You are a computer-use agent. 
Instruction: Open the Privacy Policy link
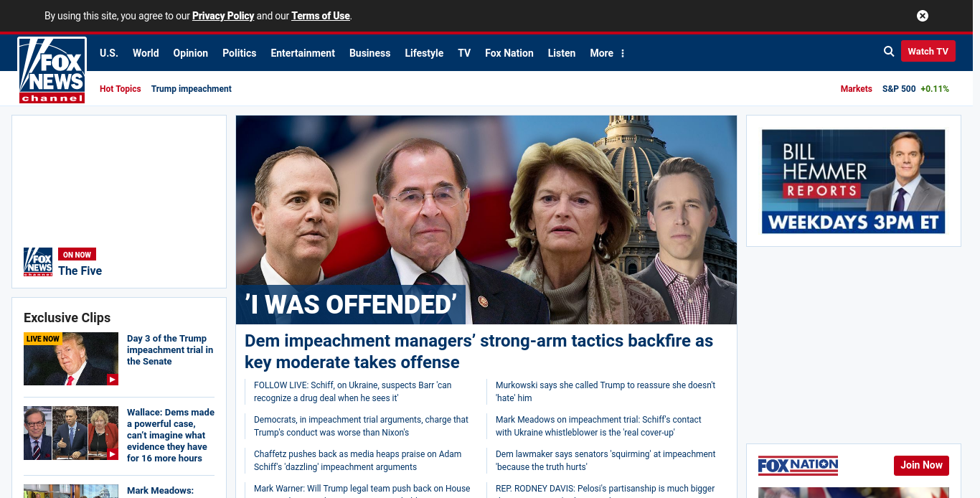[x=223, y=16]
